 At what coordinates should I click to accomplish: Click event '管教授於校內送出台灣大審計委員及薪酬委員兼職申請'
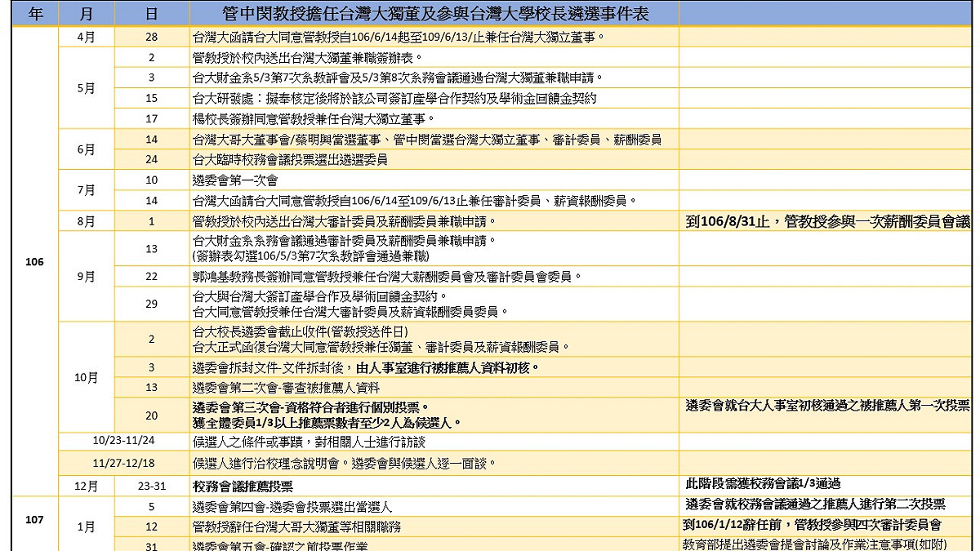pyautogui.click(x=345, y=221)
